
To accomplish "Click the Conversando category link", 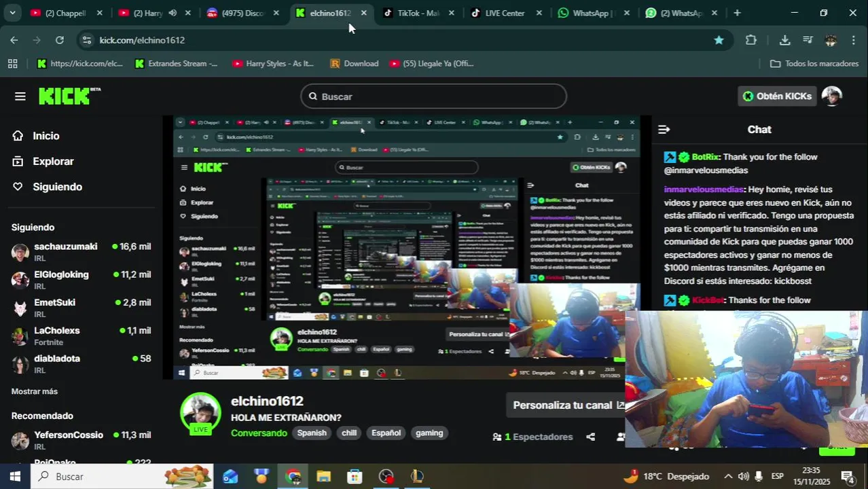I will (259, 433).
